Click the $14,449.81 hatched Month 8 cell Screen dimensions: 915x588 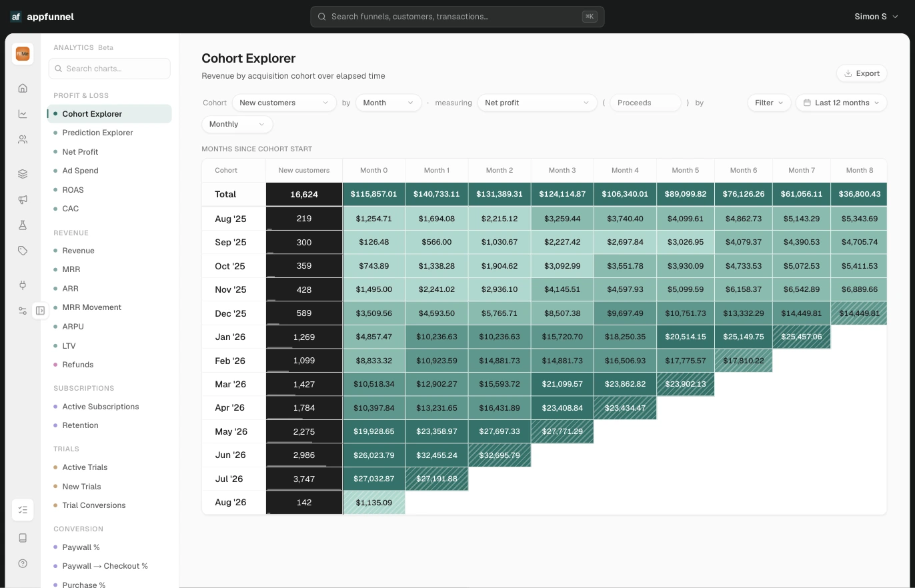[859, 313]
